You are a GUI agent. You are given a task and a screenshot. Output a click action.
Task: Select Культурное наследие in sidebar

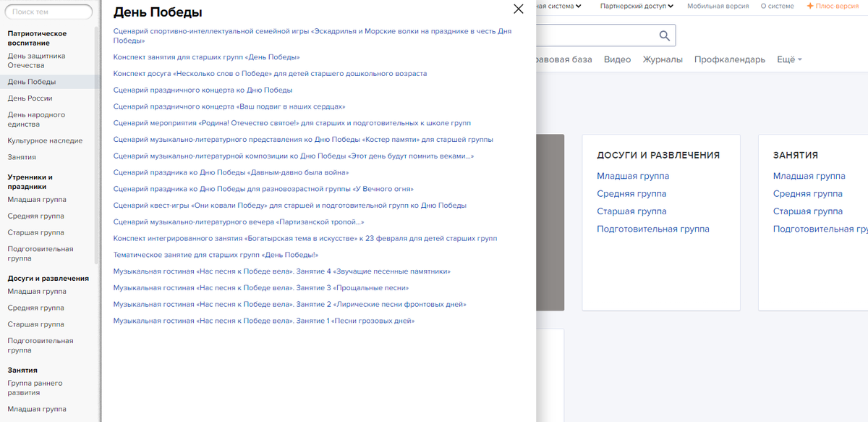pos(45,140)
